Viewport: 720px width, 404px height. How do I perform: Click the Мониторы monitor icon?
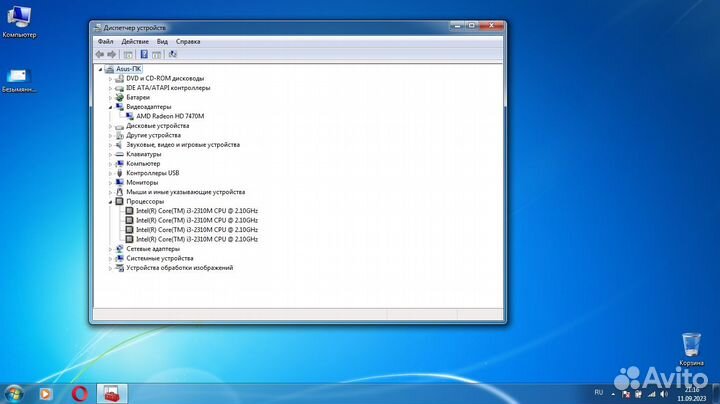coord(119,183)
